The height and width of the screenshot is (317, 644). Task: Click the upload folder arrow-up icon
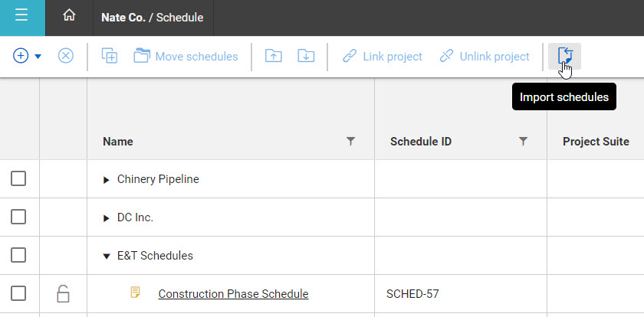coord(273,56)
